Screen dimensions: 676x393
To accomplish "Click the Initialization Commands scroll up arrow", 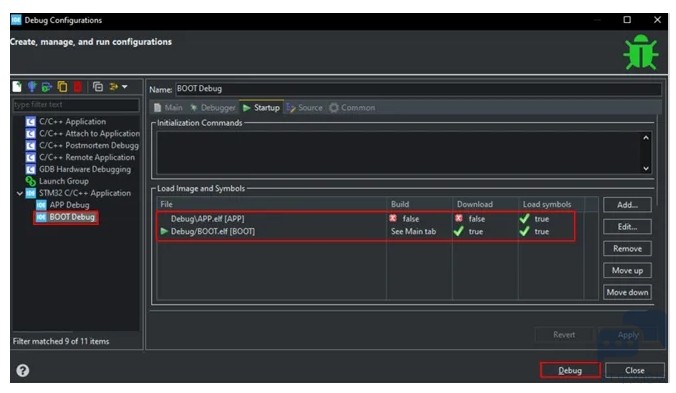I will tap(646, 138).
